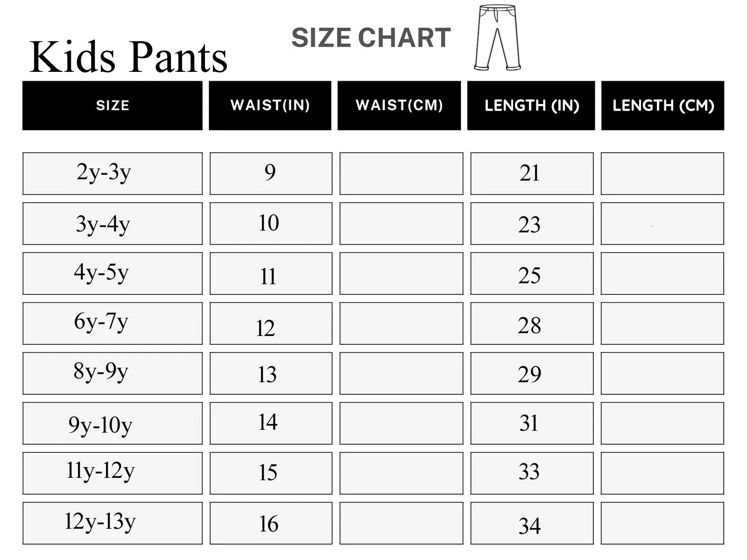
Task: Select the SIZE column header
Action: pyautogui.click(x=113, y=105)
